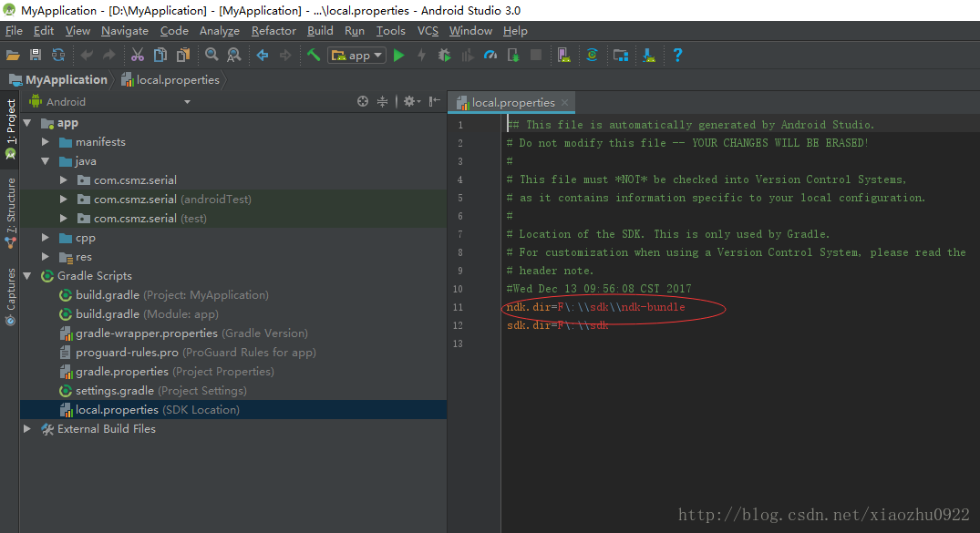Hide the project panel with pin icon
The image size is (980, 533).
tap(434, 101)
